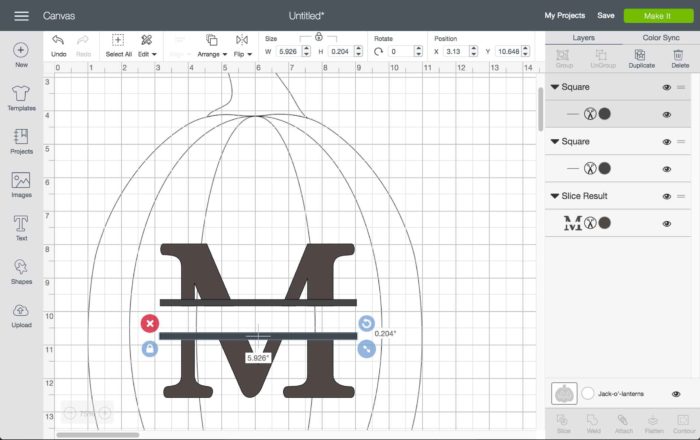This screenshot has width=700, height=440.
Task: Click Delete in Layers panel
Action: pyautogui.click(x=679, y=58)
